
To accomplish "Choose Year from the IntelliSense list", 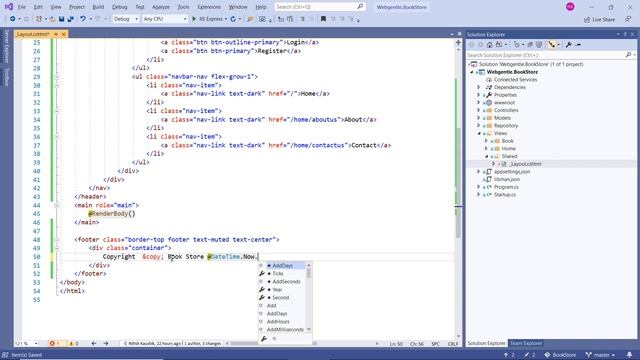I will [277, 290].
